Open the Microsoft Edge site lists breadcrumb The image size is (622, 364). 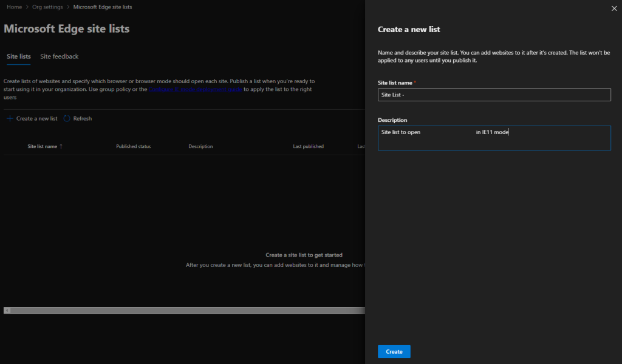[102, 7]
